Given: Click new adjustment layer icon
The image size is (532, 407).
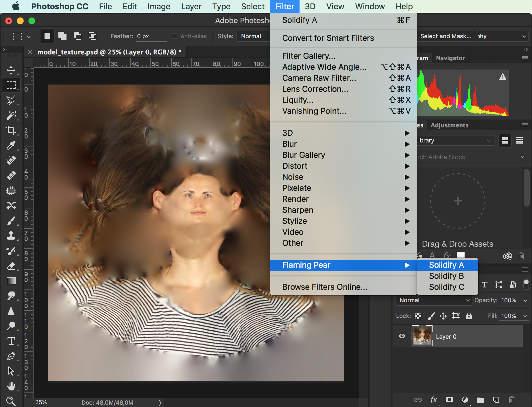Looking at the screenshot, I should (x=465, y=400).
